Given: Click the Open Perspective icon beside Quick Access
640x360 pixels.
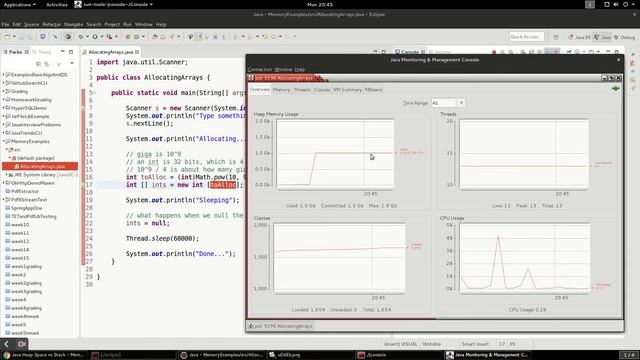Looking at the screenshot, I should click(556, 37).
